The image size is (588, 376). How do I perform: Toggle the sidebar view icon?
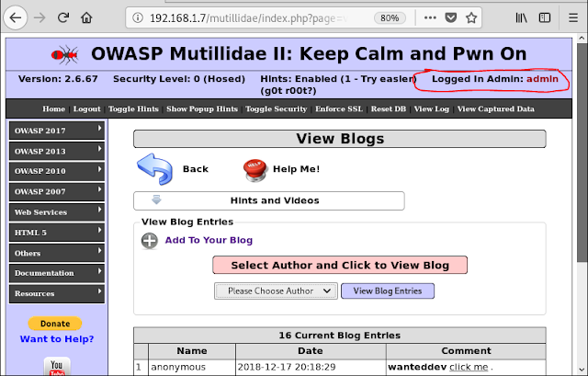(x=545, y=17)
